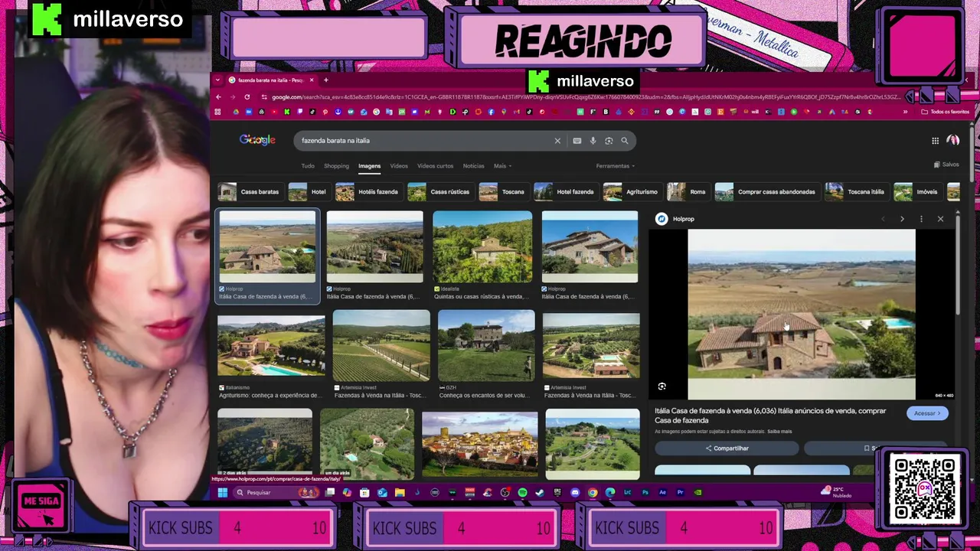This screenshot has height=551, width=980.
Task: Open Spotify from the taskbar
Action: click(x=522, y=493)
